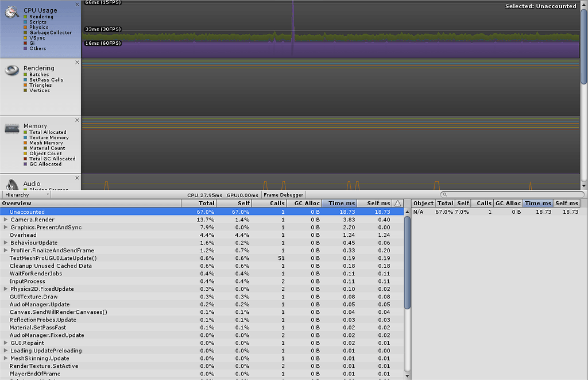
Task: Toggle the Texture Memory color swatch
Action: (25, 138)
